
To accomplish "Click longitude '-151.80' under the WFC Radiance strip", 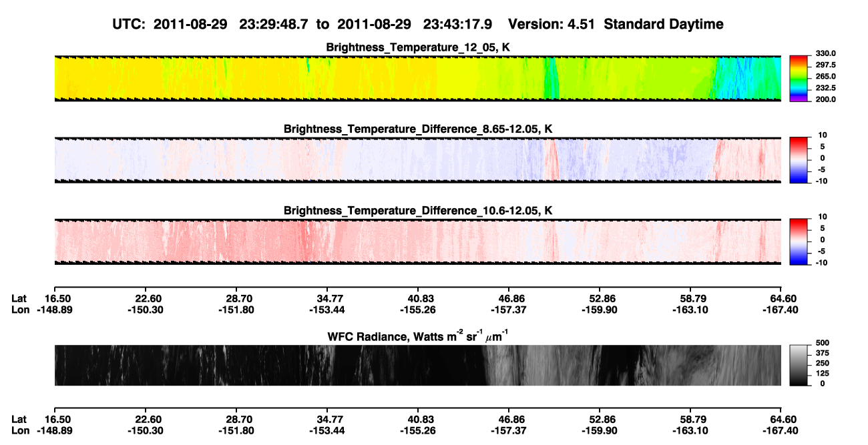I will pyautogui.click(x=236, y=430).
